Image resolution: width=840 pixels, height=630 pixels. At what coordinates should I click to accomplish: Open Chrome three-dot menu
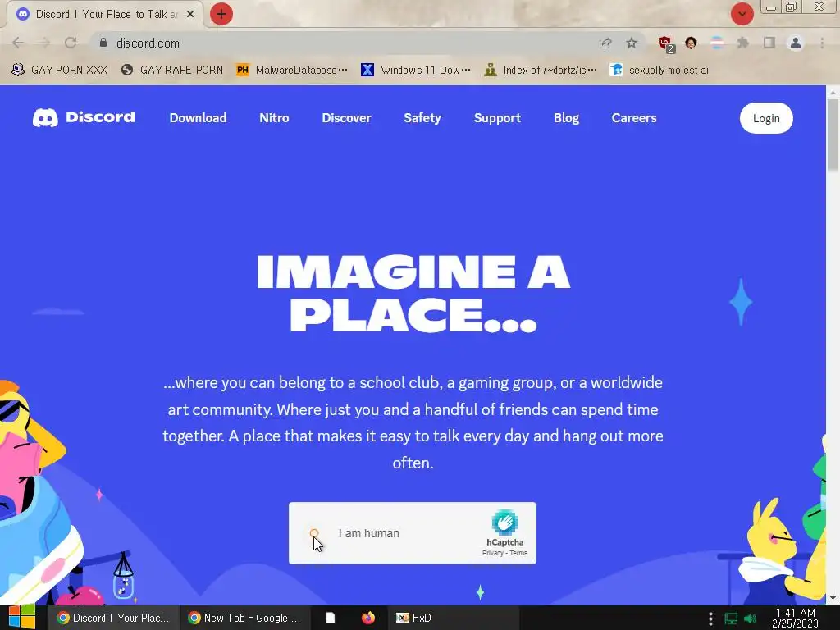pos(822,43)
